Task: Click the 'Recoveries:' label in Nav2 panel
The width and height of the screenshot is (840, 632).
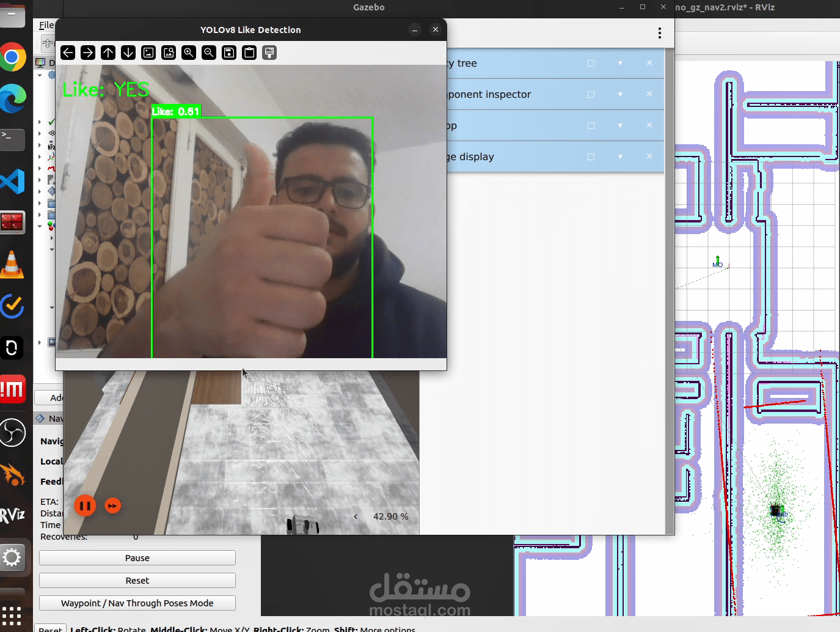Action: (64, 537)
